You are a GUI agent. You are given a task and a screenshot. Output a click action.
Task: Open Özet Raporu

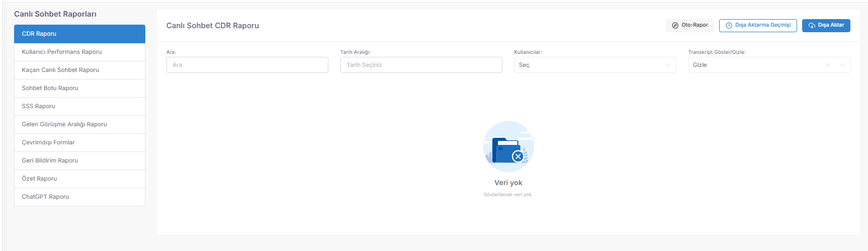click(79, 179)
